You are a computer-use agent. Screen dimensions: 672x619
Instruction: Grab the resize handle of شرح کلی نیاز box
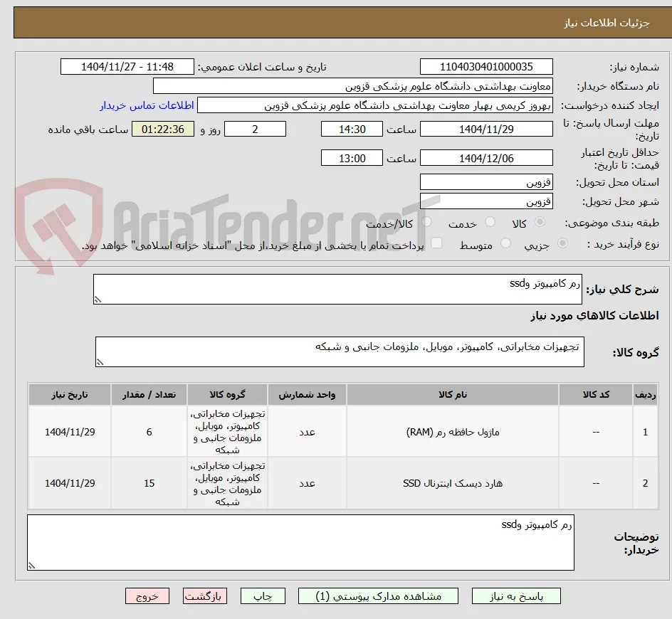pyautogui.click(x=98, y=300)
